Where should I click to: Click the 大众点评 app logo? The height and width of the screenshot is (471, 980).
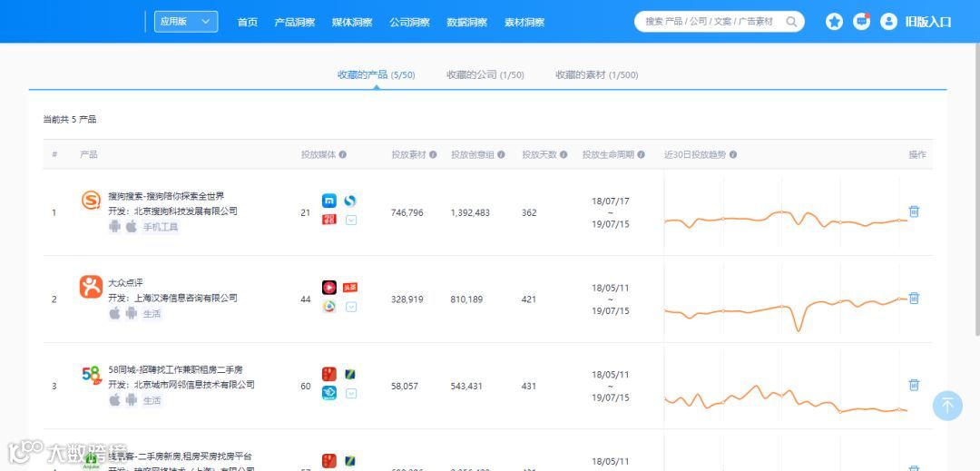click(x=92, y=287)
